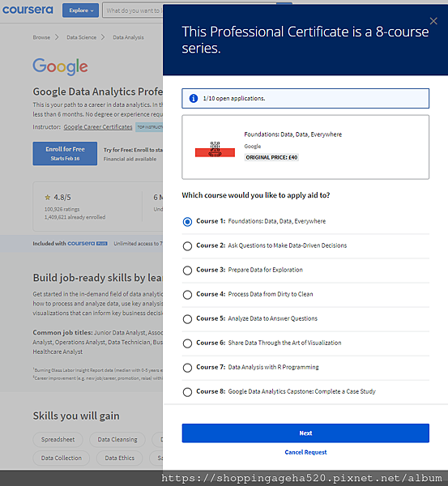Select Course 4 Process Data radio button
The height and width of the screenshot is (486, 448).
click(x=187, y=295)
